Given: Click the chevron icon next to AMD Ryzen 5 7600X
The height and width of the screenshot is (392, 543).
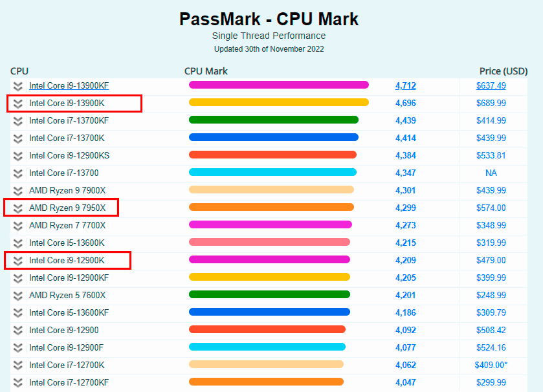Looking at the screenshot, I should (17, 294).
